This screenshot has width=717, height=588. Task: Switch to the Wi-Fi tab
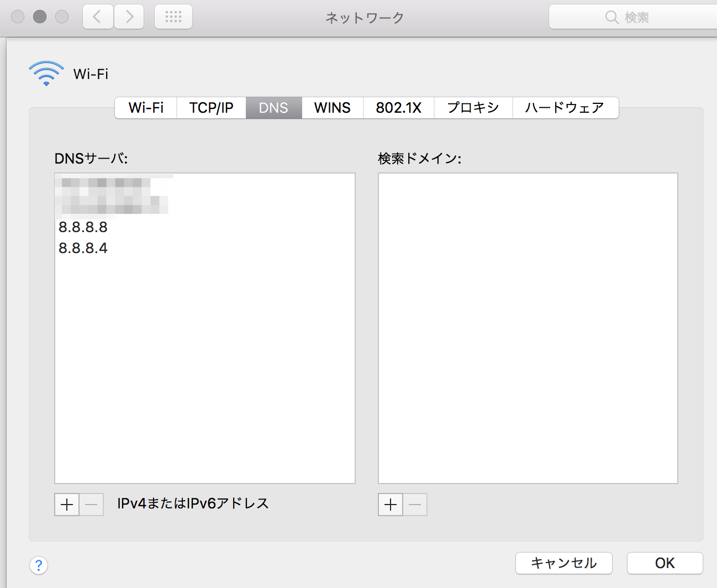pos(146,108)
